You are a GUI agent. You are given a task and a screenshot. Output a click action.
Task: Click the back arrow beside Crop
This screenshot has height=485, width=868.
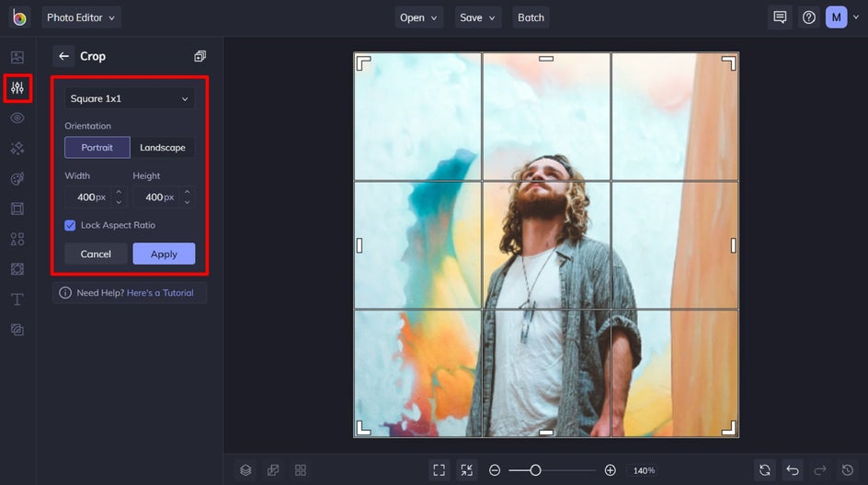tap(63, 56)
